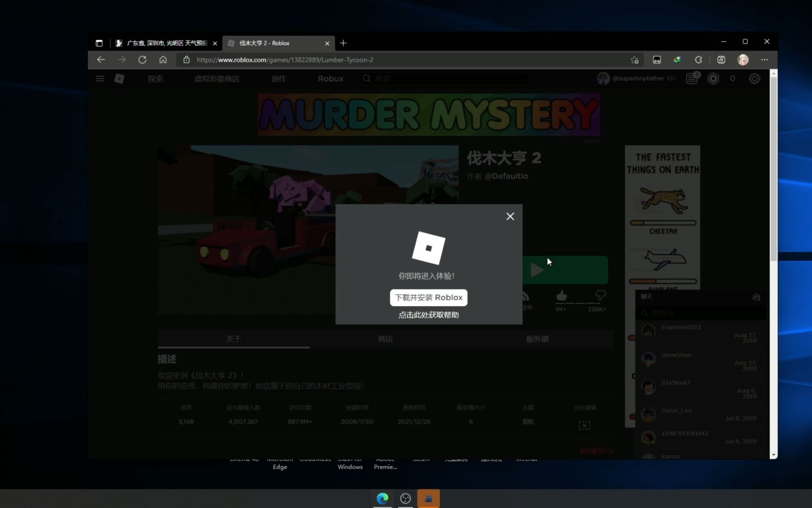Screen dimensions: 812x508
Task: Open the 点击此处获取帮助 help link
Action: [x=428, y=315]
